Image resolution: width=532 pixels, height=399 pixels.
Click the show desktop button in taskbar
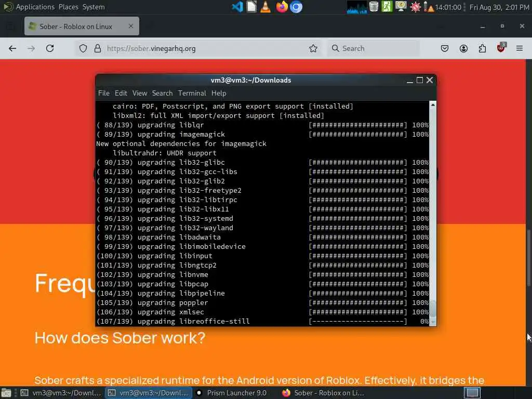point(6,393)
